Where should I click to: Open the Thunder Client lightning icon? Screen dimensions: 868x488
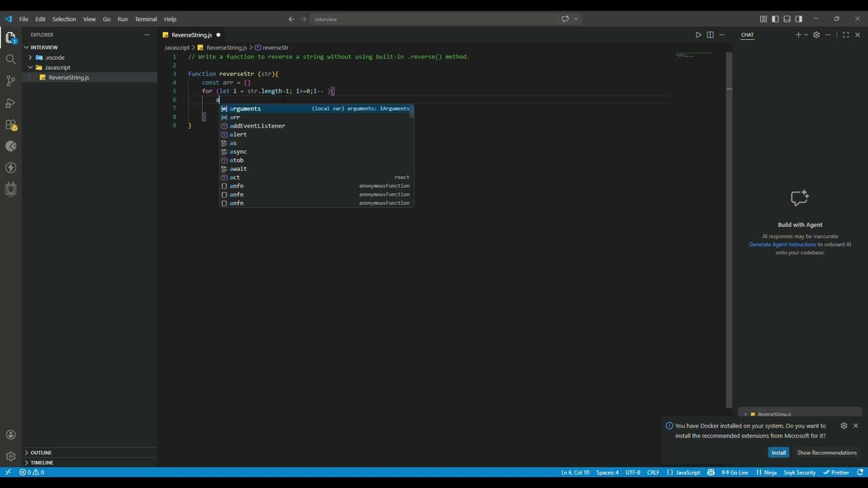click(x=11, y=167)
